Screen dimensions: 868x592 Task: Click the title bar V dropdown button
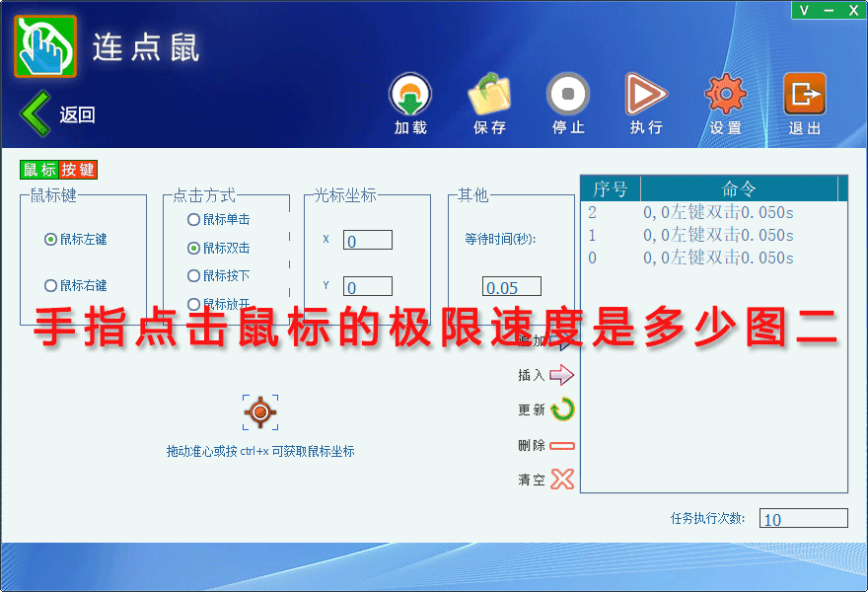coord(804,10)
